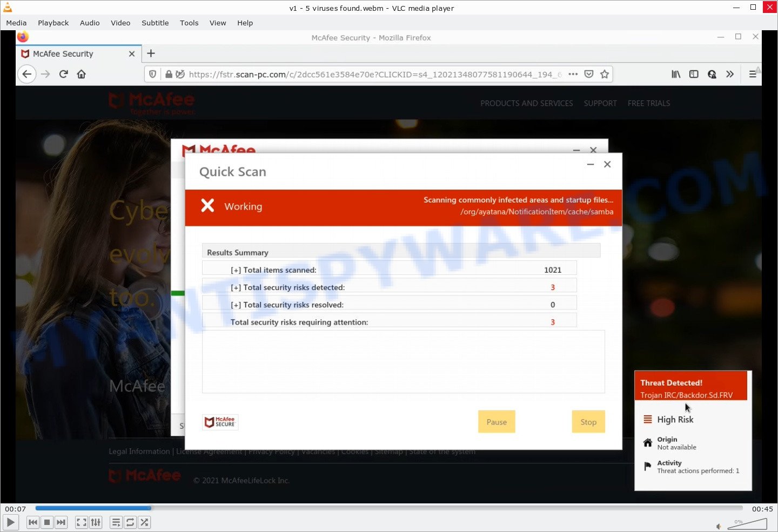Show extended settings in VLC
Screen dimensions: 778x532
pyautogui.click(x=96, y=522)
